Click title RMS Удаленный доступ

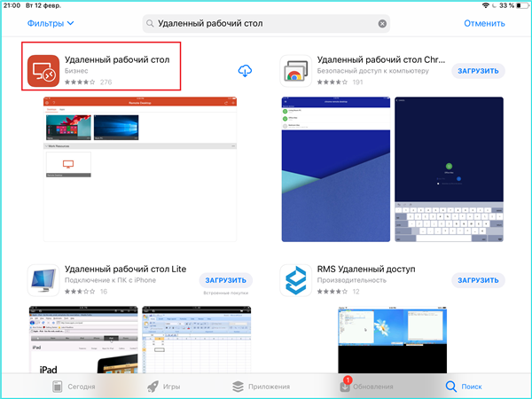click(x=366, y=269)
